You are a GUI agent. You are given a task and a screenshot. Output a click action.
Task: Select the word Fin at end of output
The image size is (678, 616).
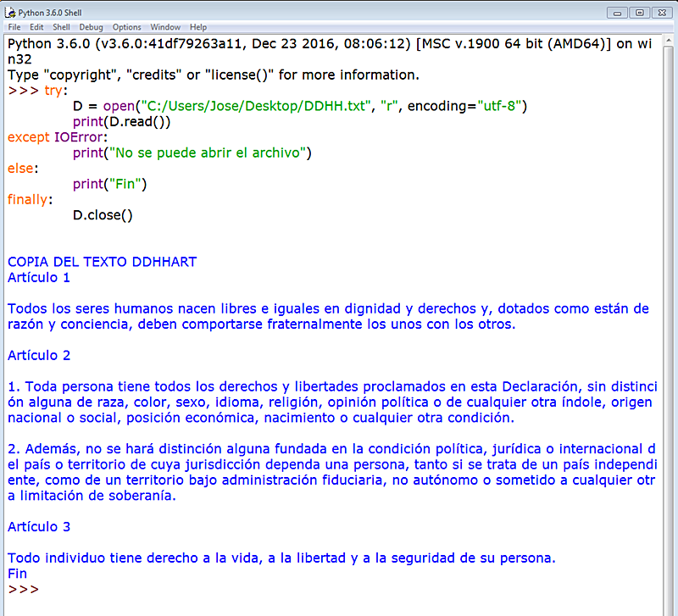(16, 573)
